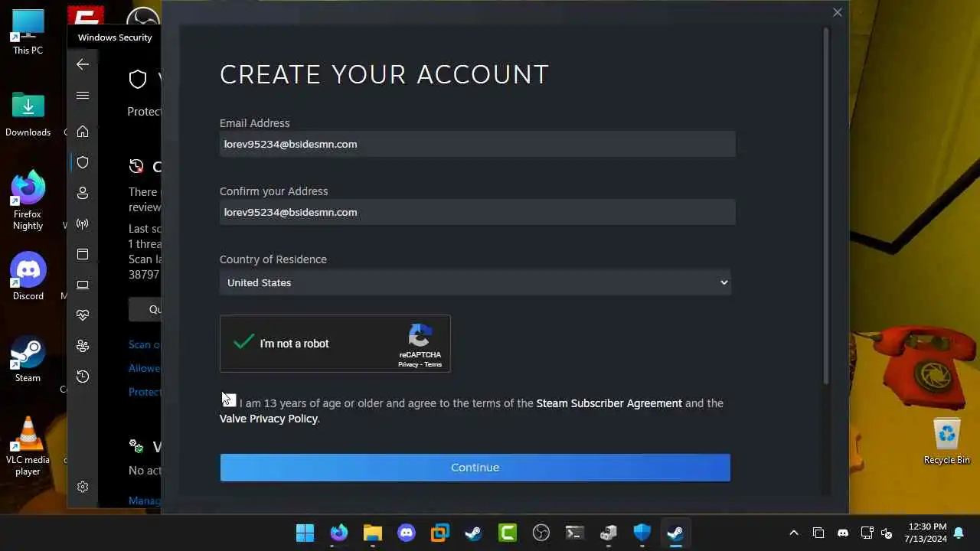Open Windows Security settings gear
Image resolution: width=980 pixels, height=551 pixels.
pyautogui.click(x=83, y=487)
